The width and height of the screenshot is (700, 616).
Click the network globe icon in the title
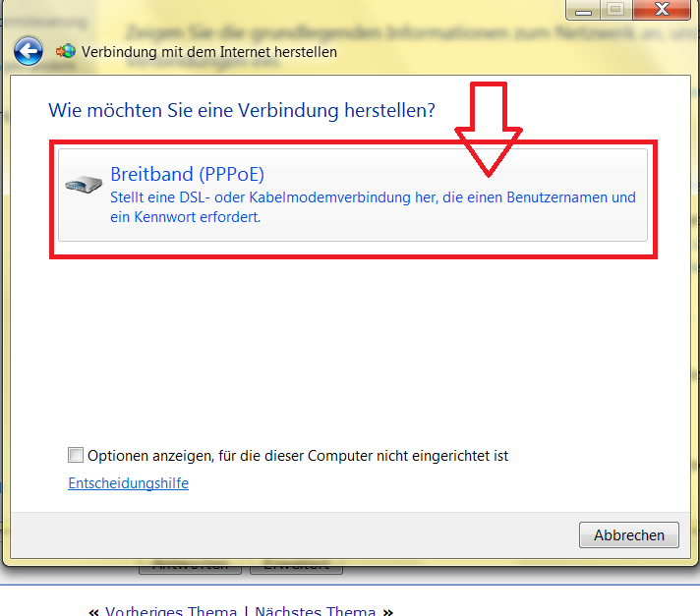66,51
